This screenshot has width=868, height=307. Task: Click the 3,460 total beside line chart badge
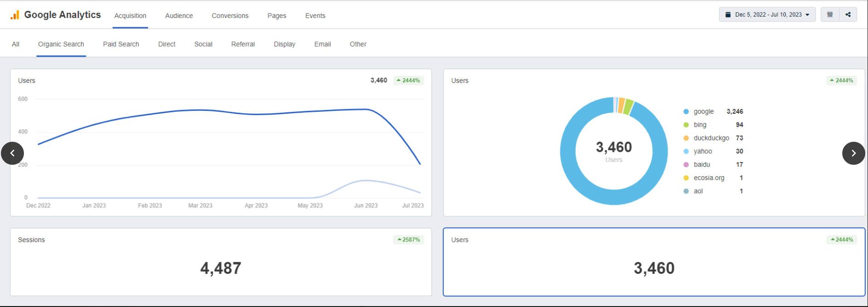coord(379,81)
